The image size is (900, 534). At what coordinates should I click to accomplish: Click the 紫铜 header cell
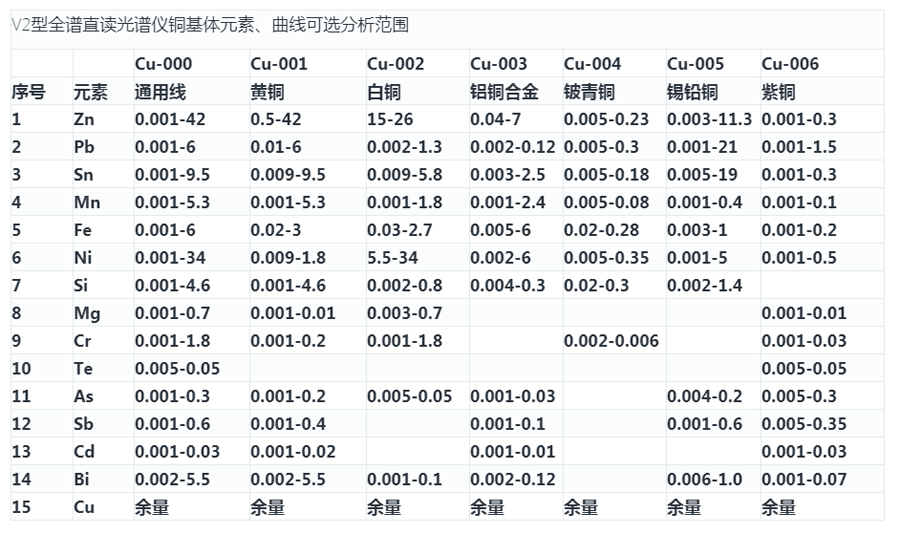tap(778, 92)
